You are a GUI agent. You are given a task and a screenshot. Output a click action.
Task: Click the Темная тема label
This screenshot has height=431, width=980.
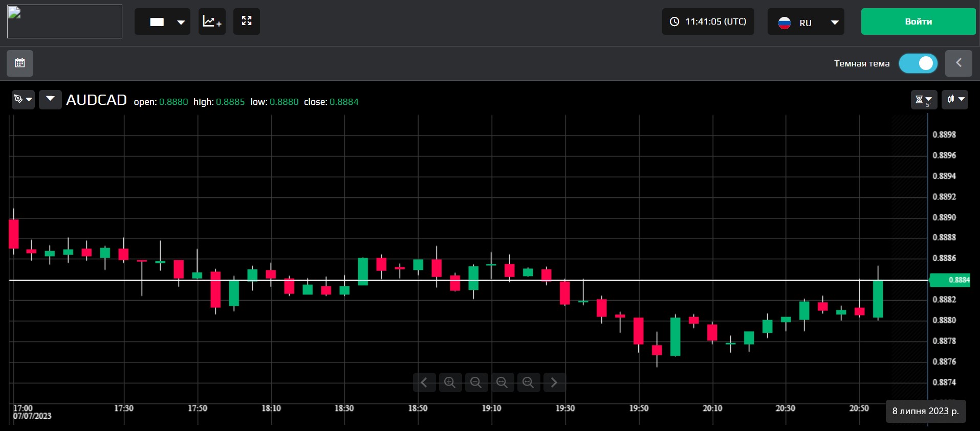click(x=862, y=63)
